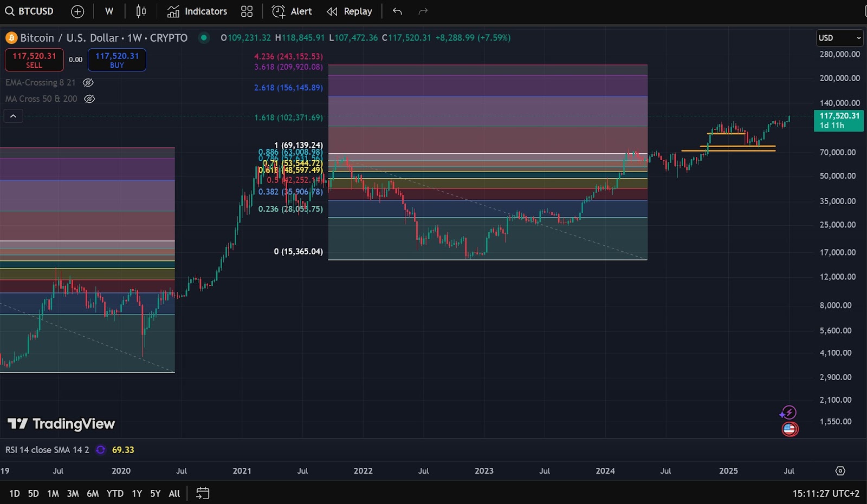
Task: Show the MA Cross 50 & 200 indicator
Action: (89, 99)
